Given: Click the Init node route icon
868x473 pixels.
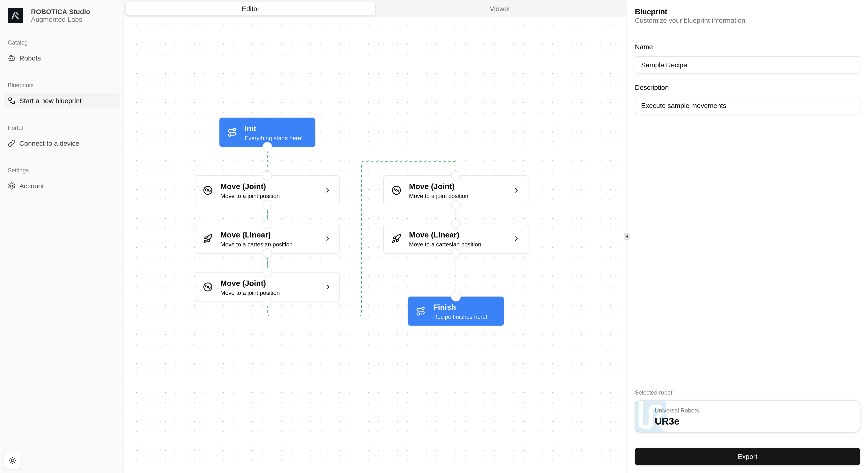Looking at the screenshot, I should (x=232, y=132).
